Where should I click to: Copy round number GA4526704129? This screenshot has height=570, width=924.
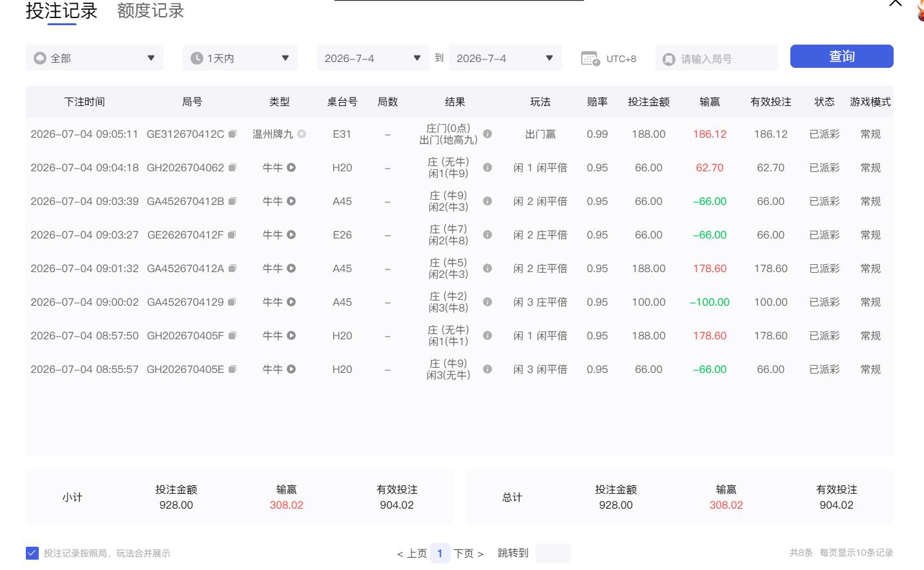coord(232,302)
